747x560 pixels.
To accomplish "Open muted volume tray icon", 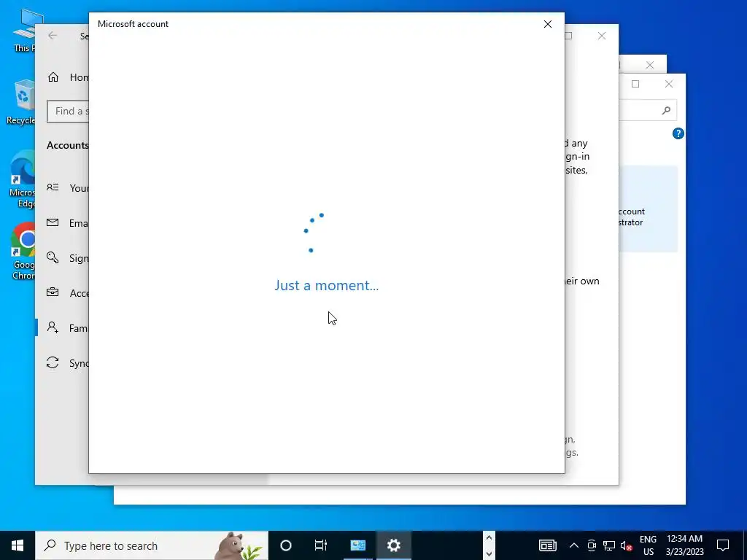I will click(627, 546).
